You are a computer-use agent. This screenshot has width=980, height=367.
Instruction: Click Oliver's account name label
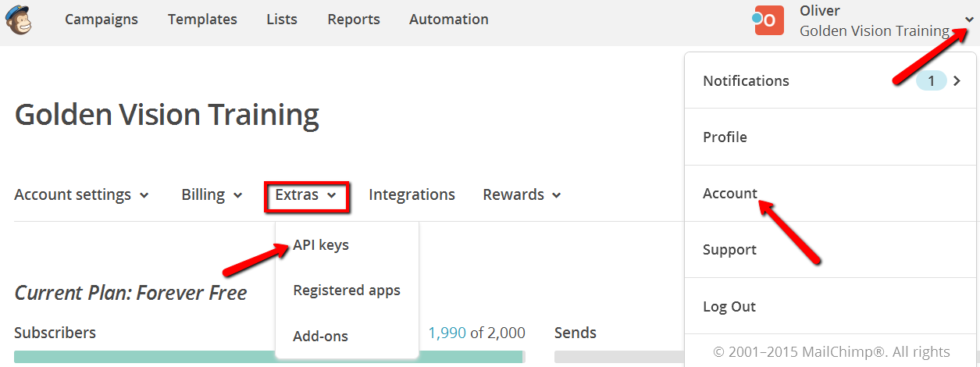[820, 10]
